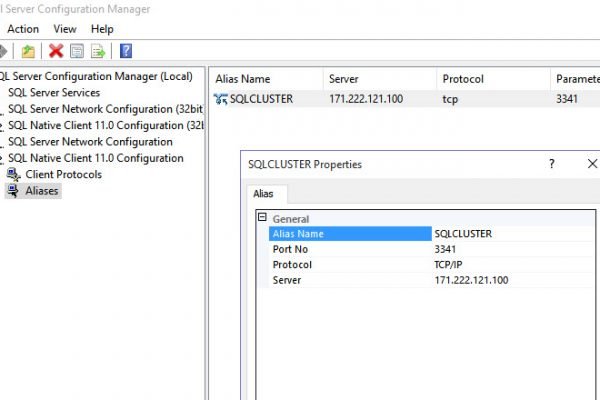The height and width of the screenshot is (400, 600).
Task: Click the 3341 parameter cell in list
Action: (567, 99)
